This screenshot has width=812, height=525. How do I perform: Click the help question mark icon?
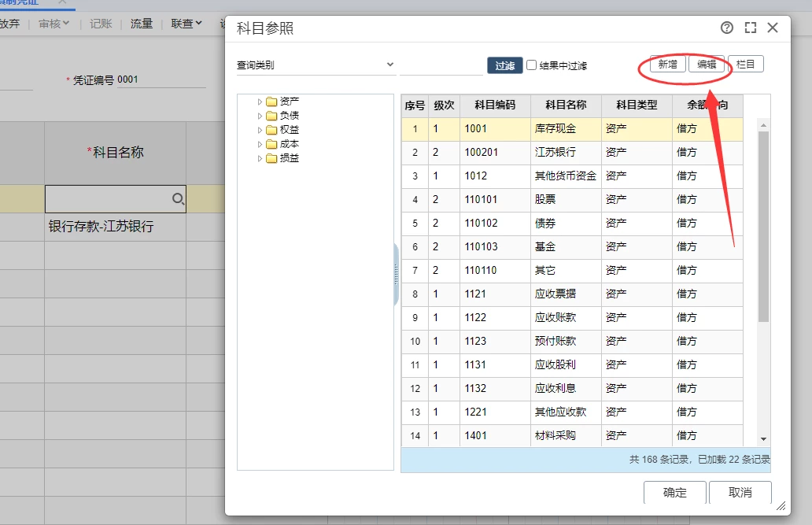[726, 28]
